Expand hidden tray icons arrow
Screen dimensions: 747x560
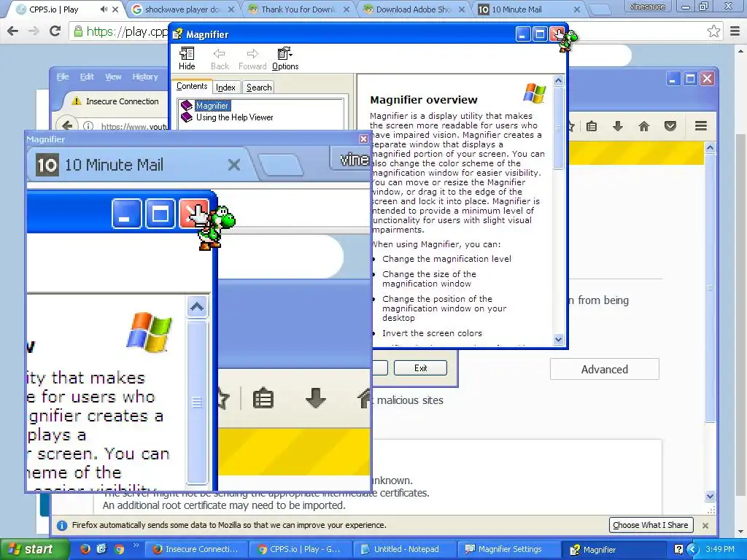(x=692, y=550)
